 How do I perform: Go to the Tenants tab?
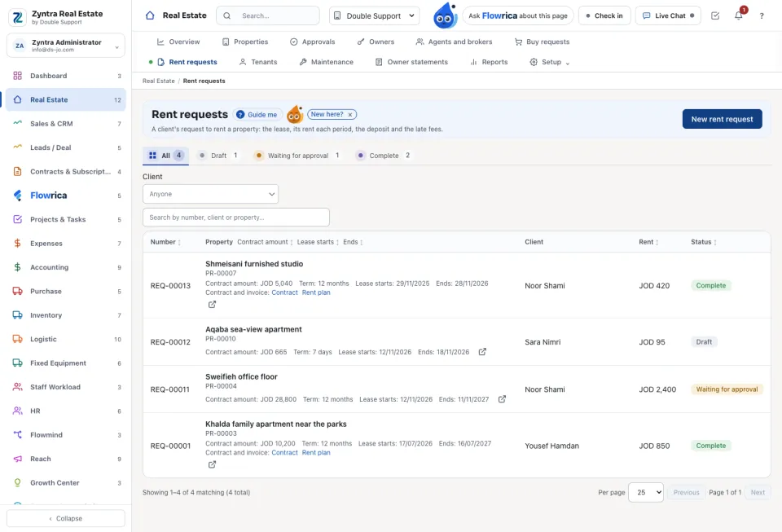[258, 62]
